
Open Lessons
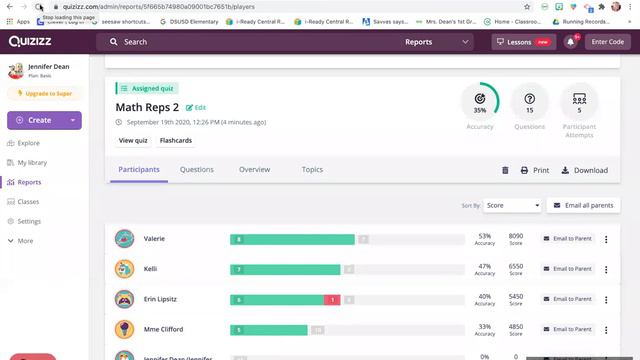(524, 42)
